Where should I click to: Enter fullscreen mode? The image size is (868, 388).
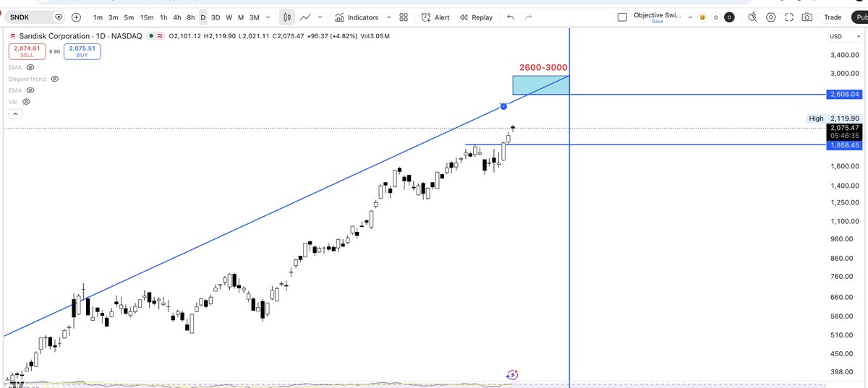click(789, 17)
